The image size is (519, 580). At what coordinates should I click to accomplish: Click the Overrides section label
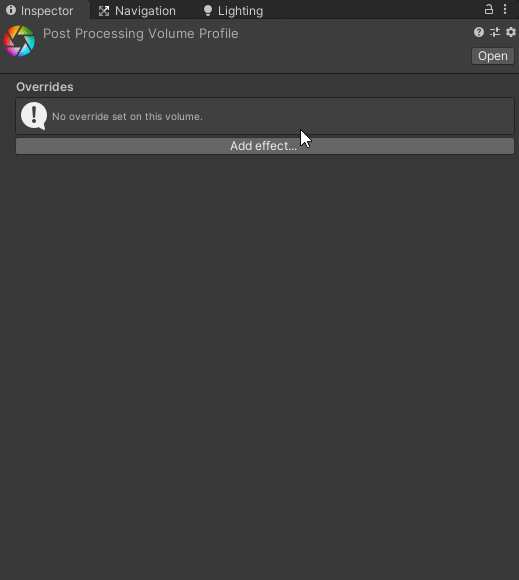pos(45,87)
